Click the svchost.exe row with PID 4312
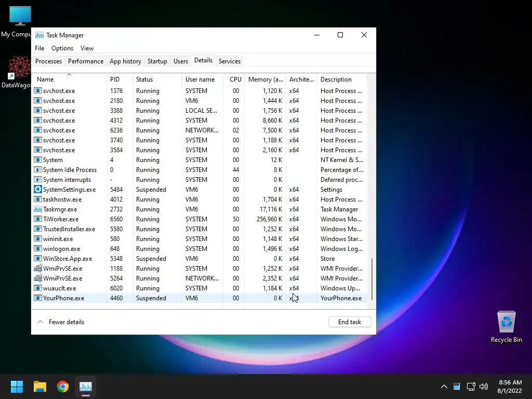 click(200, 120)
